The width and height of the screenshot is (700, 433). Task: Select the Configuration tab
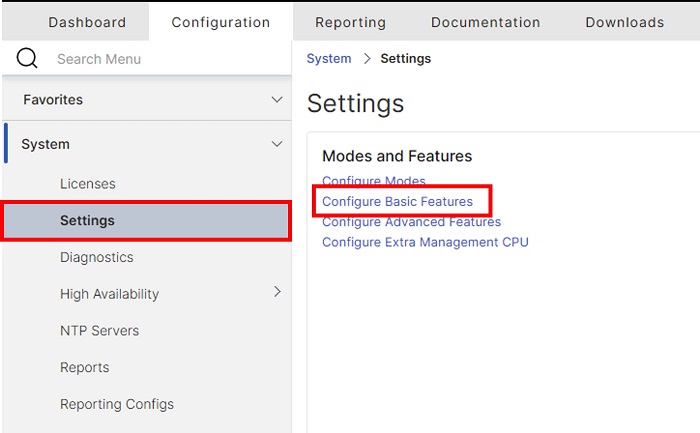[221, 22]
